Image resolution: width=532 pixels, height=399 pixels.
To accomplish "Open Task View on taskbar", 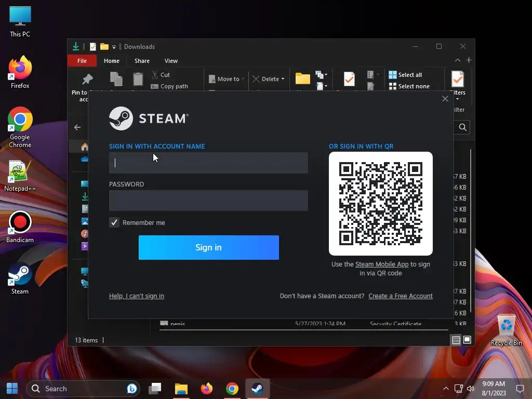I will pyautogui.click(x=155, y=389).
